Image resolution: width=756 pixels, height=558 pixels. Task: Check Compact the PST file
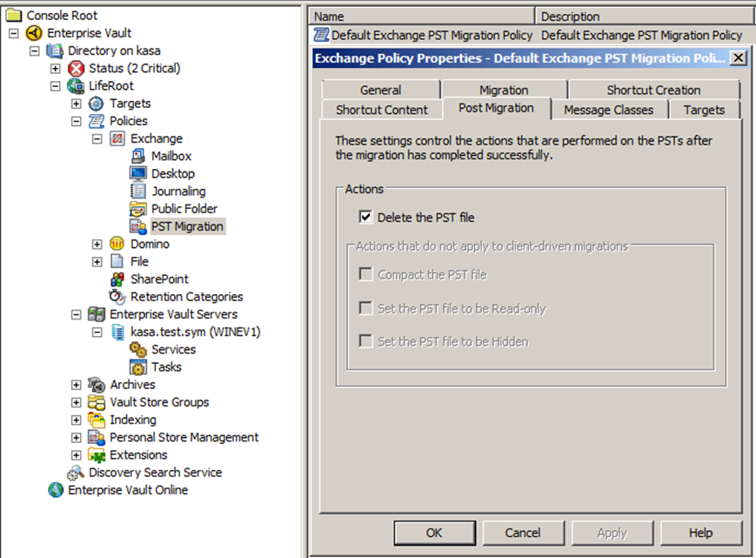[365, 274]
